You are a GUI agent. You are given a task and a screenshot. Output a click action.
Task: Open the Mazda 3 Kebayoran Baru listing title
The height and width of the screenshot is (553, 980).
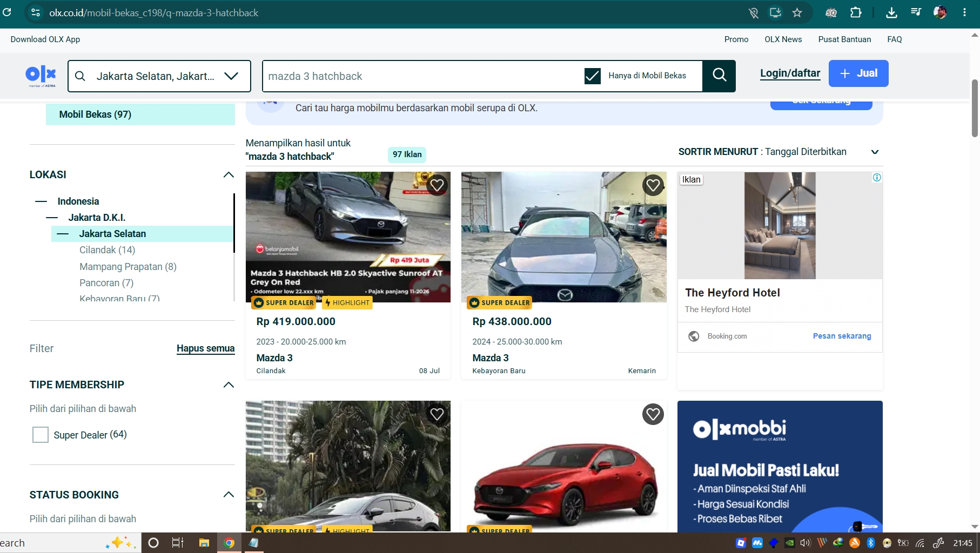(x=491, y=358)
